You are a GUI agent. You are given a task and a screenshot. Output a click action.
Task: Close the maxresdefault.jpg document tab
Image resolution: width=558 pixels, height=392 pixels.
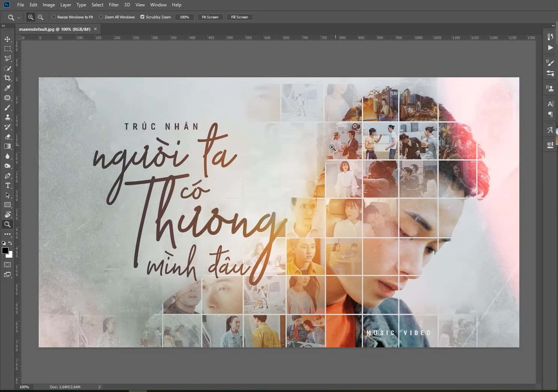tap(95, 29)
